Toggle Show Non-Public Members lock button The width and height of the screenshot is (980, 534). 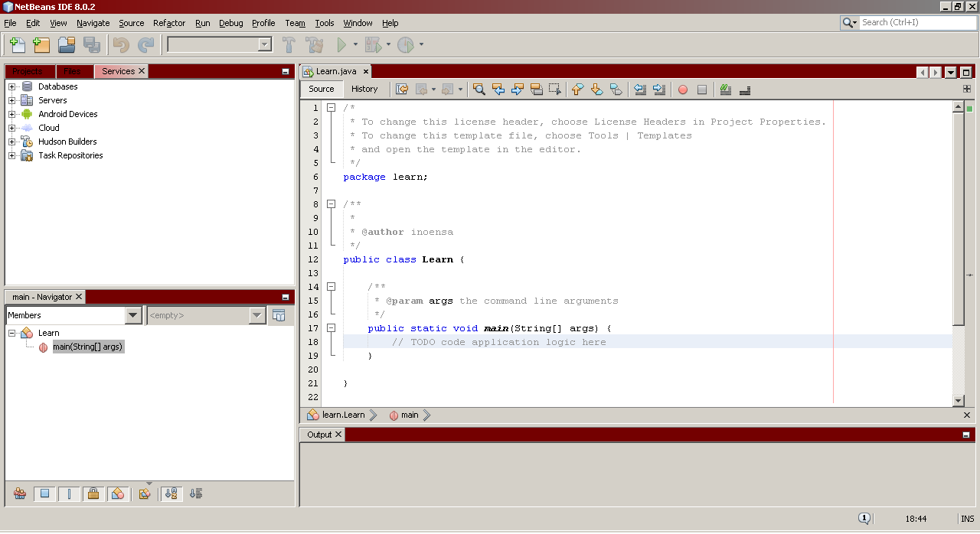pos(93,493)
